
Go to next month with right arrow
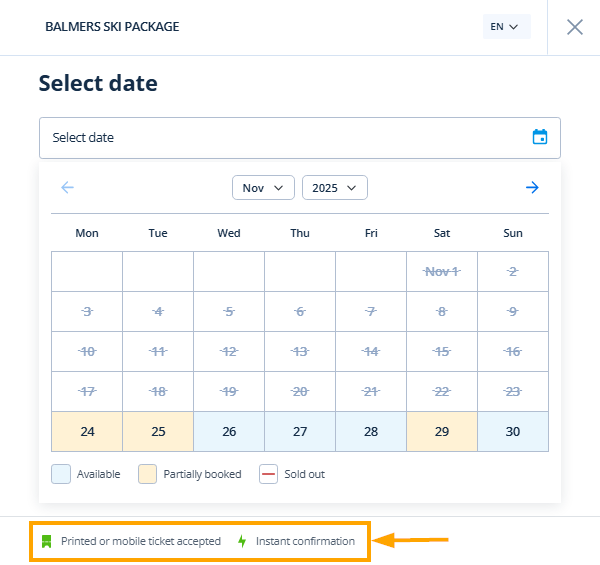point(533,187)
